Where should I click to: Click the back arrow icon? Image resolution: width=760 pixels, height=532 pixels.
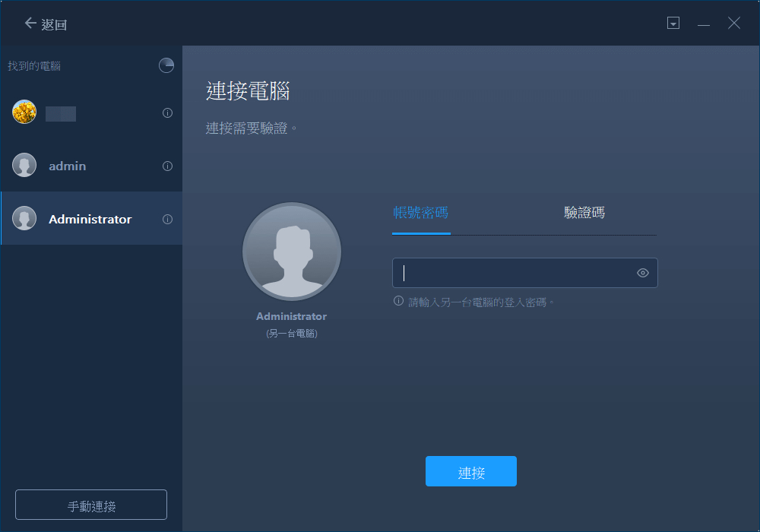tap(30, 24)
